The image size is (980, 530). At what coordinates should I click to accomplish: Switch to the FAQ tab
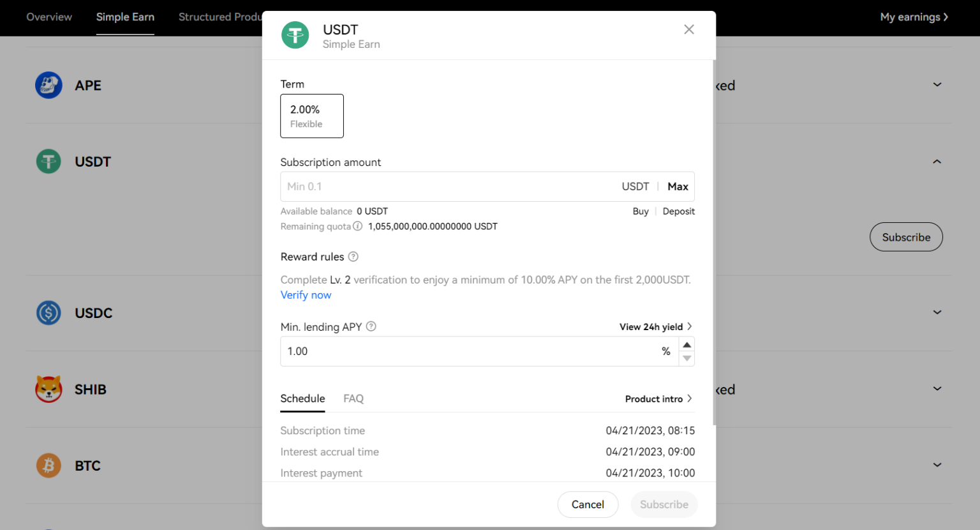point(353,398)
